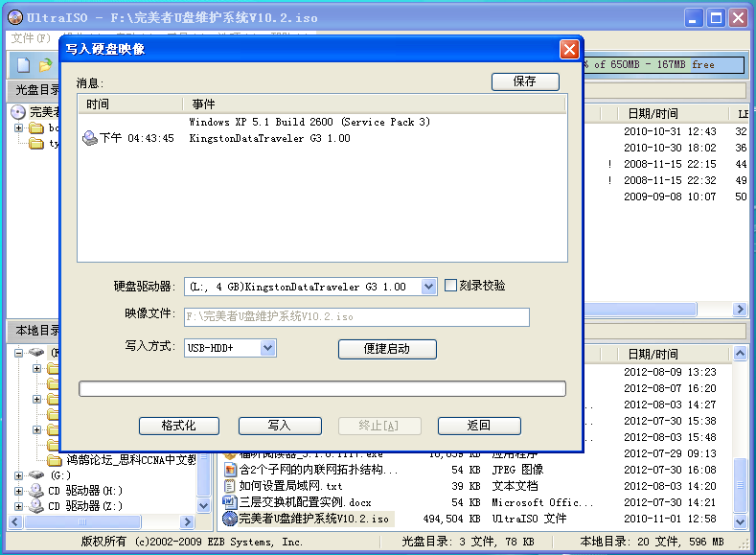Image resolution: width=756 pixels, height=555 pixels.
Task: Select the 三层交换机配置实例.docx file
Action: 306,502
